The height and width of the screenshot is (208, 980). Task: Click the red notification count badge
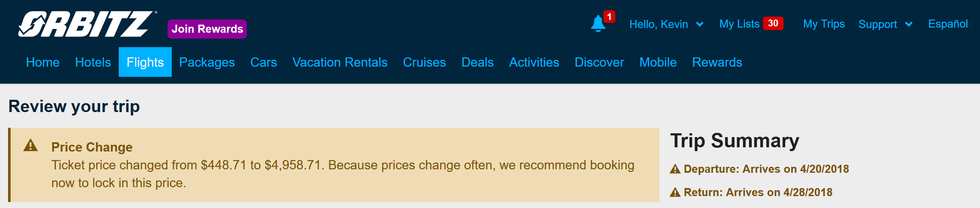[609, 17]
